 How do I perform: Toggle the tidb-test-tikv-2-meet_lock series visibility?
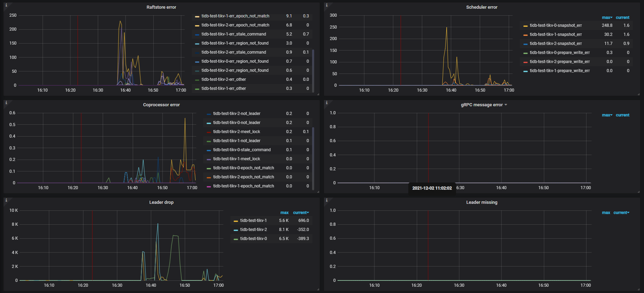pyautogui.click(x=236, y=132)
